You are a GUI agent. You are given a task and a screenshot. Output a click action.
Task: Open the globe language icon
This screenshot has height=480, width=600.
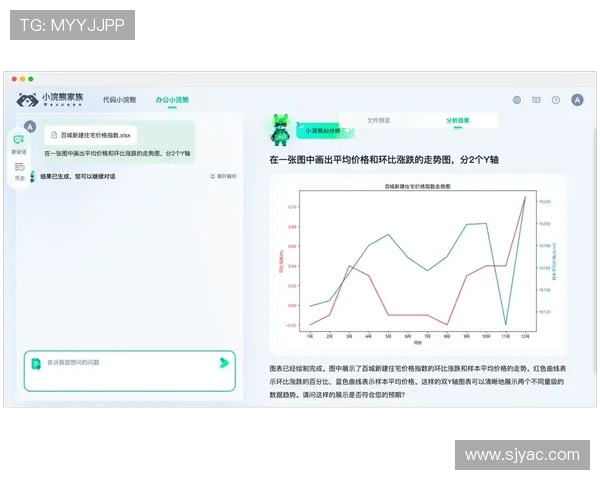517,100
